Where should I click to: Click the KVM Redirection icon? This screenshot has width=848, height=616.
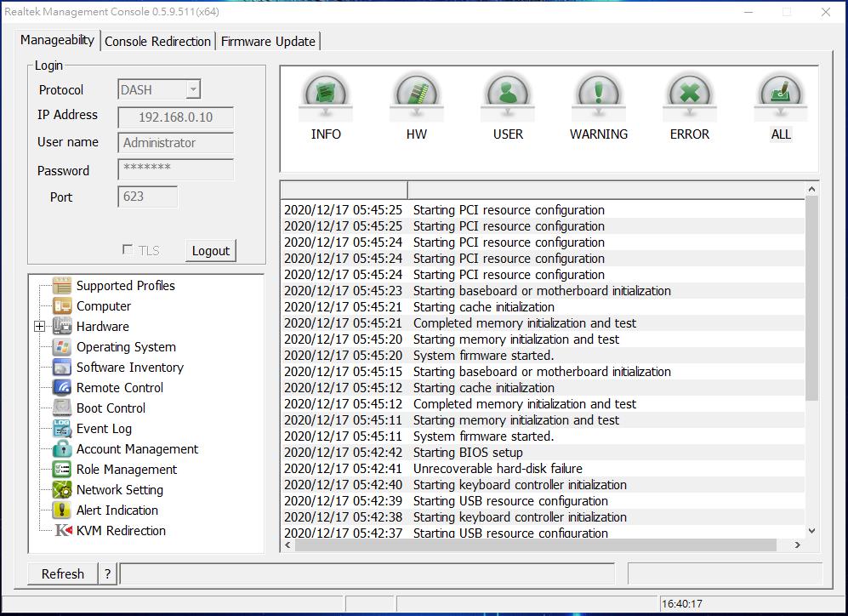pos(63,531)
